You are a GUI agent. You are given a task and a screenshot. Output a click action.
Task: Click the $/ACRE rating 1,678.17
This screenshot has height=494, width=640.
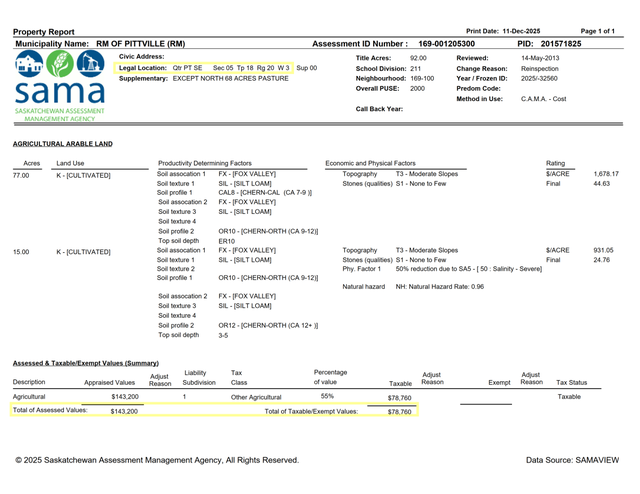tap(606, 174)
